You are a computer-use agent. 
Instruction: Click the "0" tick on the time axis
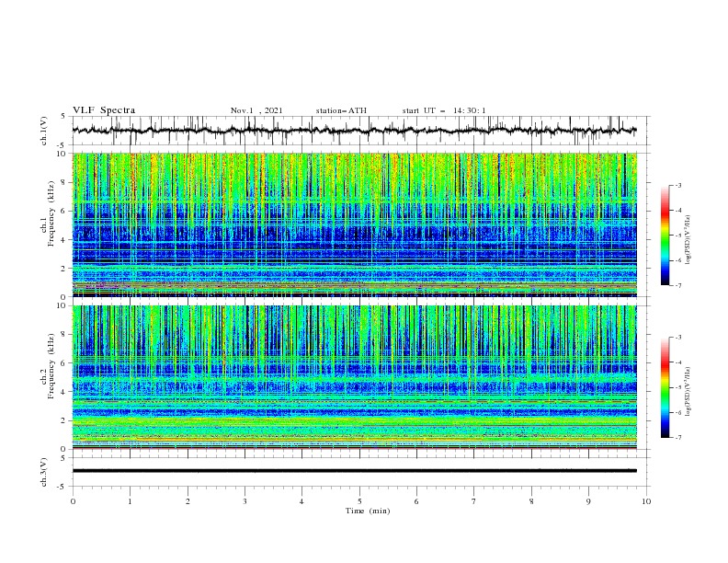coord(73,501)
